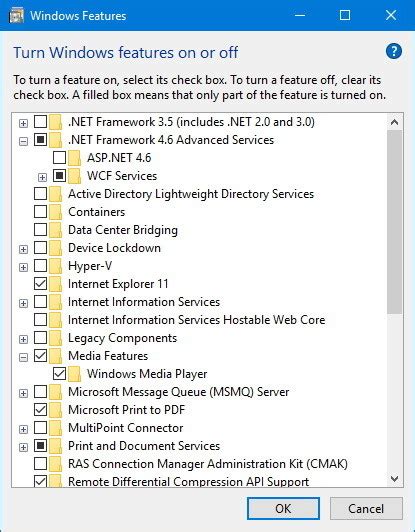
Task: Click the folder icon next to WCF Services
Action: point(74,176)
